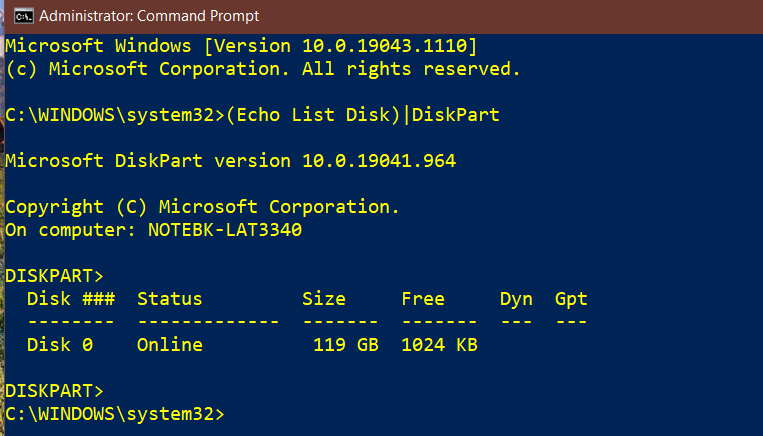Click the (Echo List Disk) command text
The image size is (763, 436).
(312, 115)
